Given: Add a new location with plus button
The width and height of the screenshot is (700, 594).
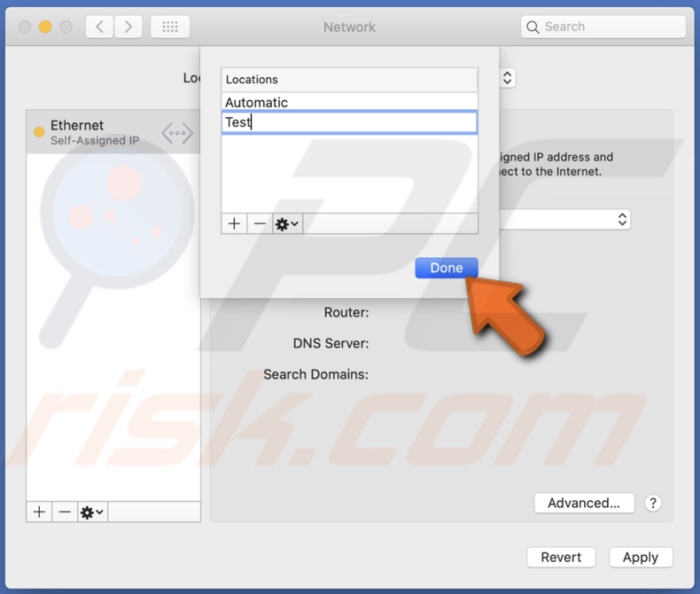Looking at the screenshot, I should [234, 223].
